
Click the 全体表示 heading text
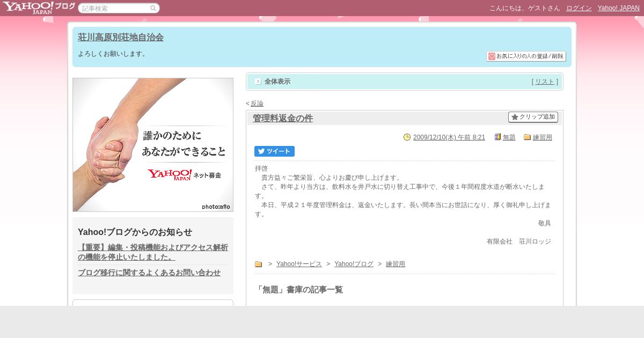(x=277, y=82)
